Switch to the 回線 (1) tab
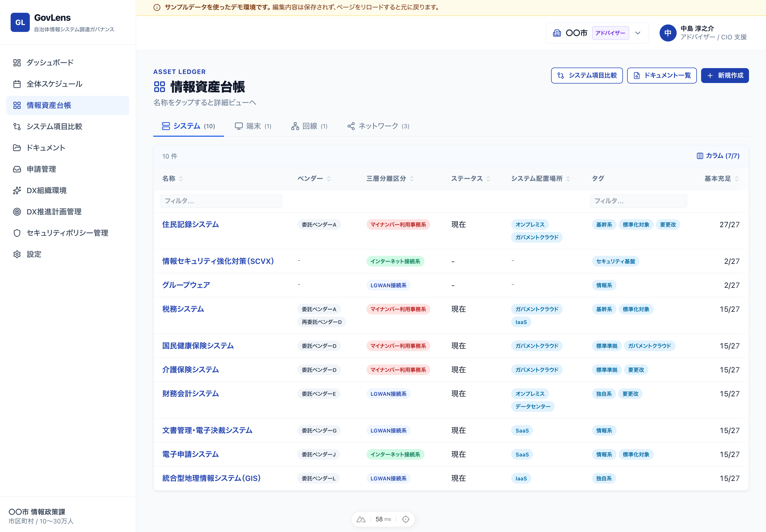 click(x=309, y=126)
